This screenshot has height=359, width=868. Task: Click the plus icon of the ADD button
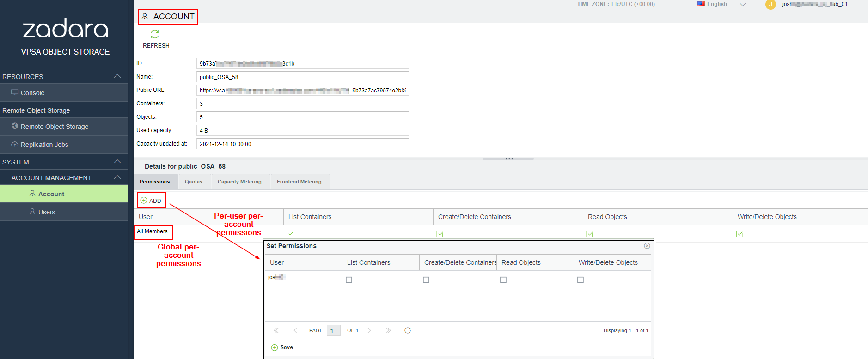tap(144, 201)
